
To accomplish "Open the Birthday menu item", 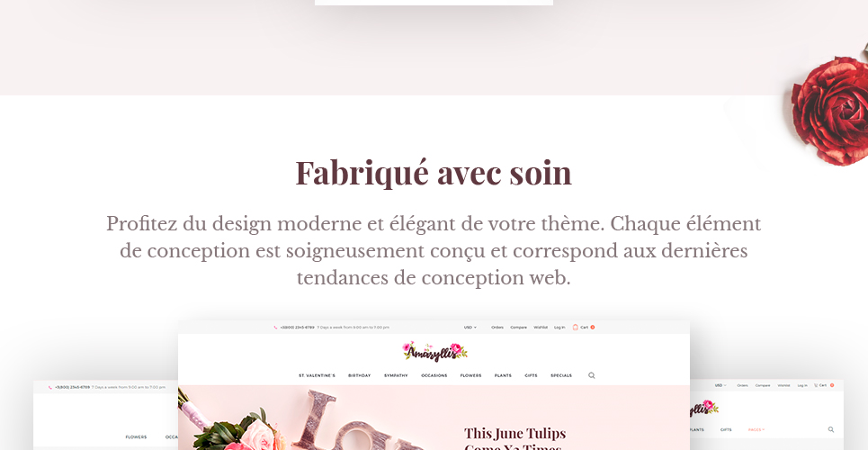I will point(359,375).
